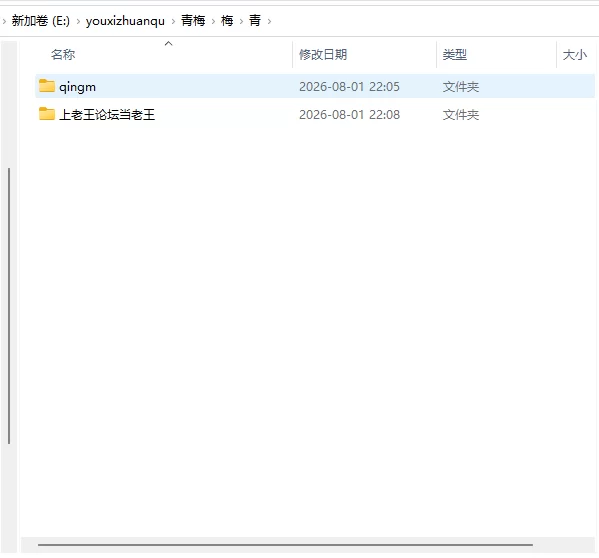The height and width of the screenshot is (558, 599).
Task: Sort by 类型 column header
Action: click(455, 55)
